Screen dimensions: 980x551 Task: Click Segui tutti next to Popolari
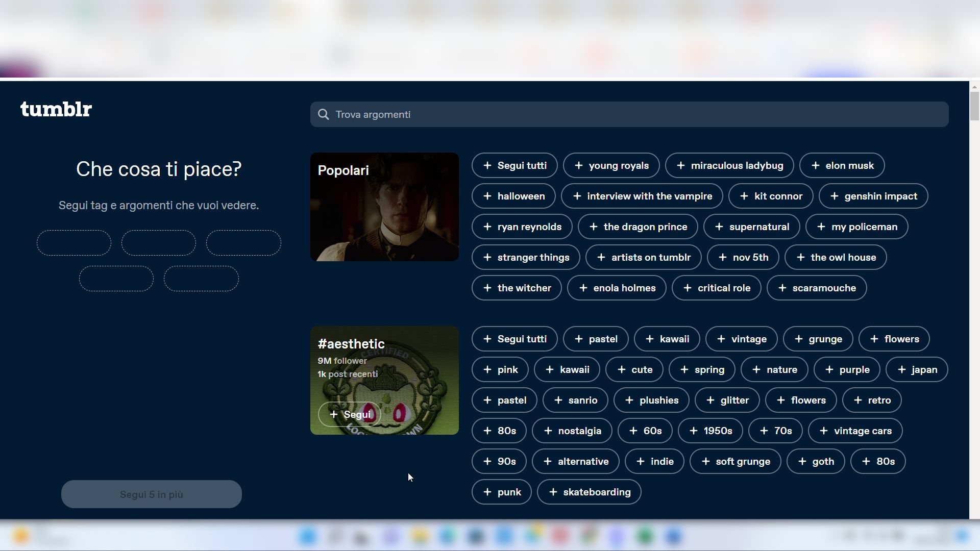pos(514,165)
